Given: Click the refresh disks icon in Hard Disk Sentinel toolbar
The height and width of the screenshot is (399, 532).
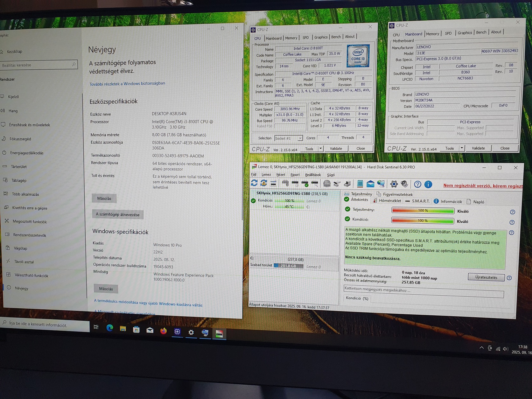Looking at the screenshot, I should pyautogui.click(x=254, y=183).
